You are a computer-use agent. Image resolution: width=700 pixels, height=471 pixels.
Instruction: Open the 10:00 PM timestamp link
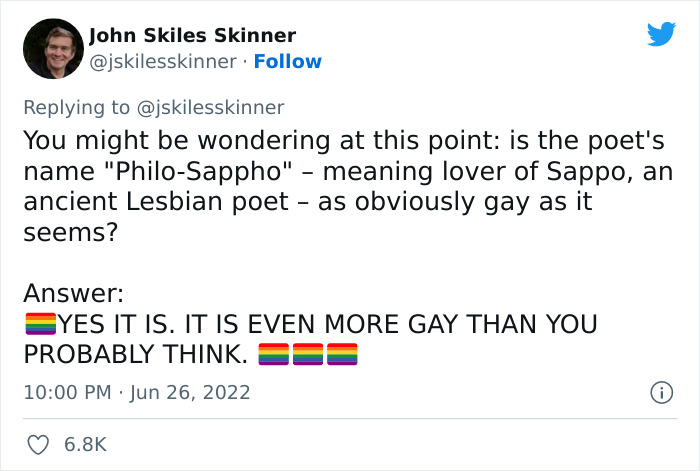point(66,392)
